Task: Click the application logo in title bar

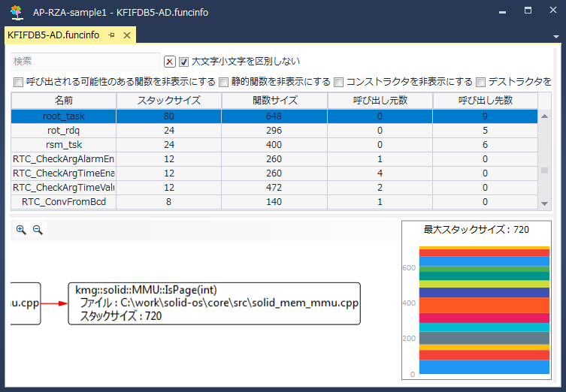Action: point(16,13)
